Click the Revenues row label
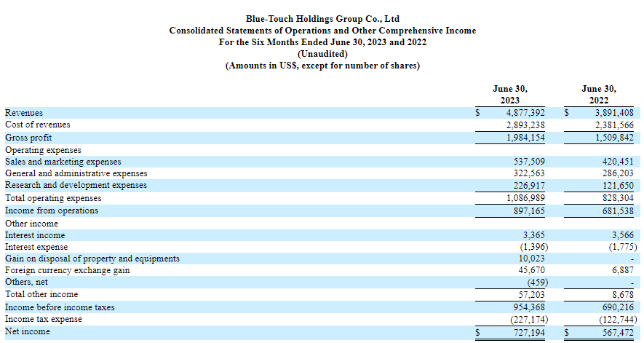The image size is (644, 343). click(24, 113)
